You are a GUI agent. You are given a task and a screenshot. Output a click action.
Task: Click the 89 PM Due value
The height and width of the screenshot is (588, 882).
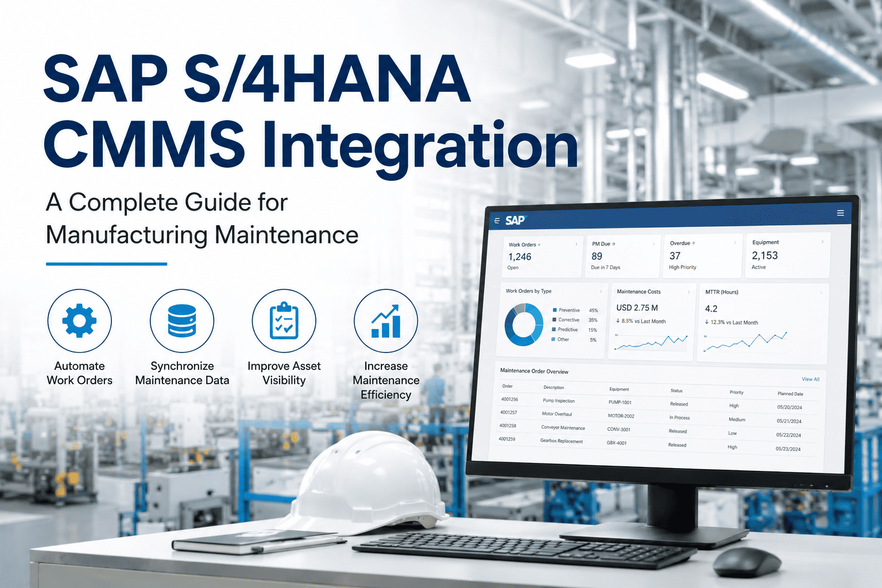(597, 256)
